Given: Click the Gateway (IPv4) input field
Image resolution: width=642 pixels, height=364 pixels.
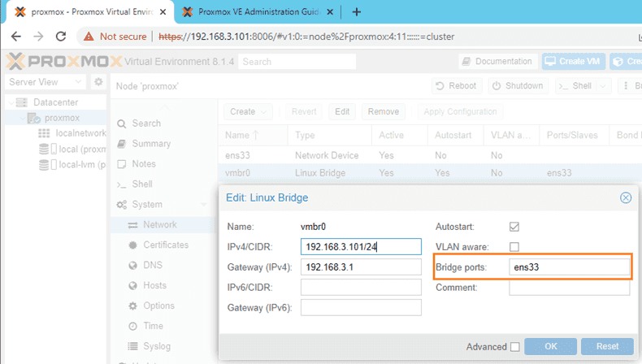Looking at the screenshot, I should tap(361, 267).
